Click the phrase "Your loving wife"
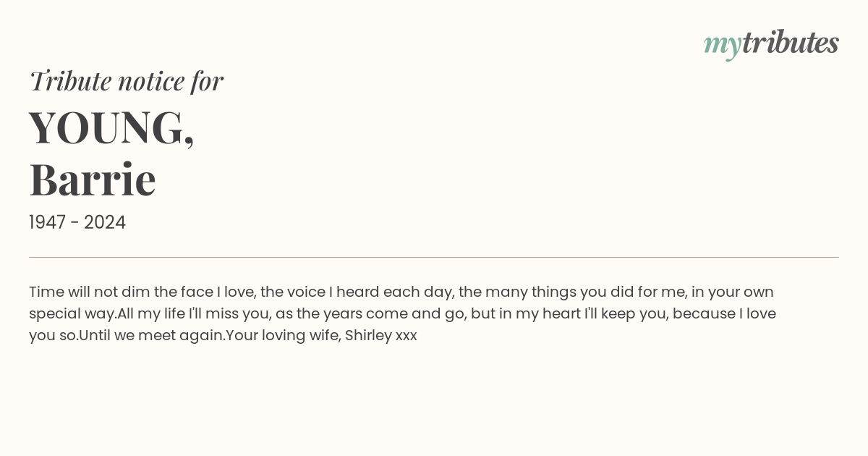Viewport: 868px width, 456px height. (x=282, y=335)
